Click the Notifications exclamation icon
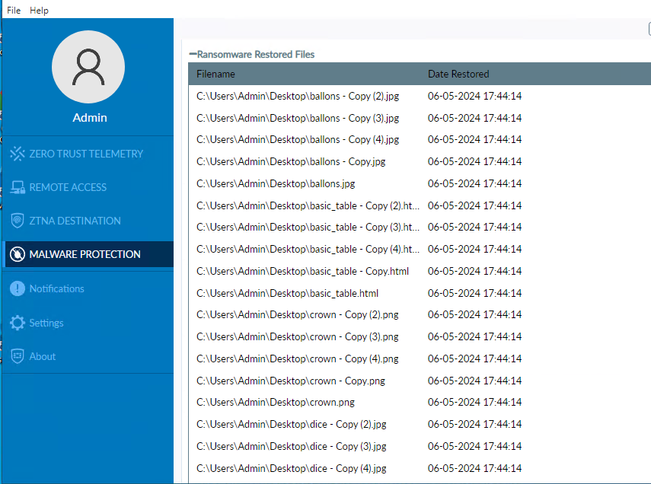Image resolution: width=651 pixels, height=484 pixels. coord(17,288)
